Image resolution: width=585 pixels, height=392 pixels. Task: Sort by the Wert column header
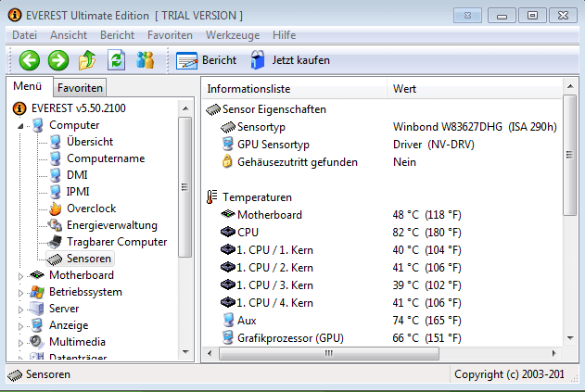click(x=475, y=89)
